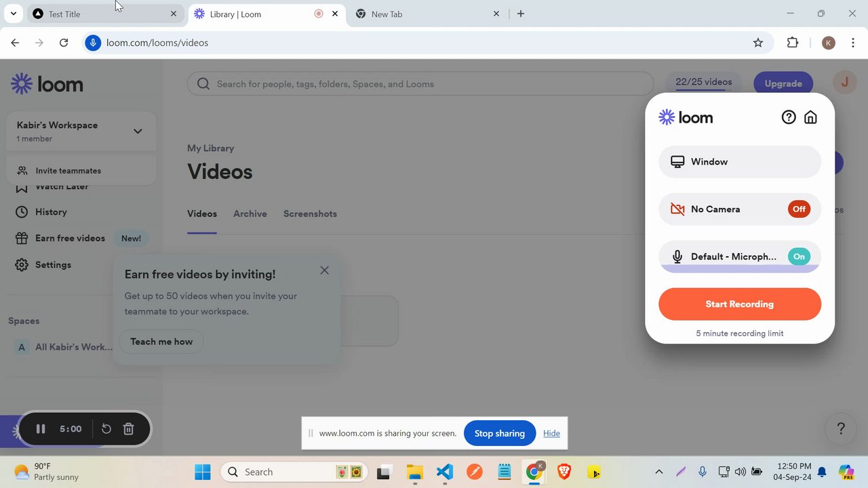Open the J user avatar menu
This screenshot has width=868, height=488.
(x=845, y=83)
